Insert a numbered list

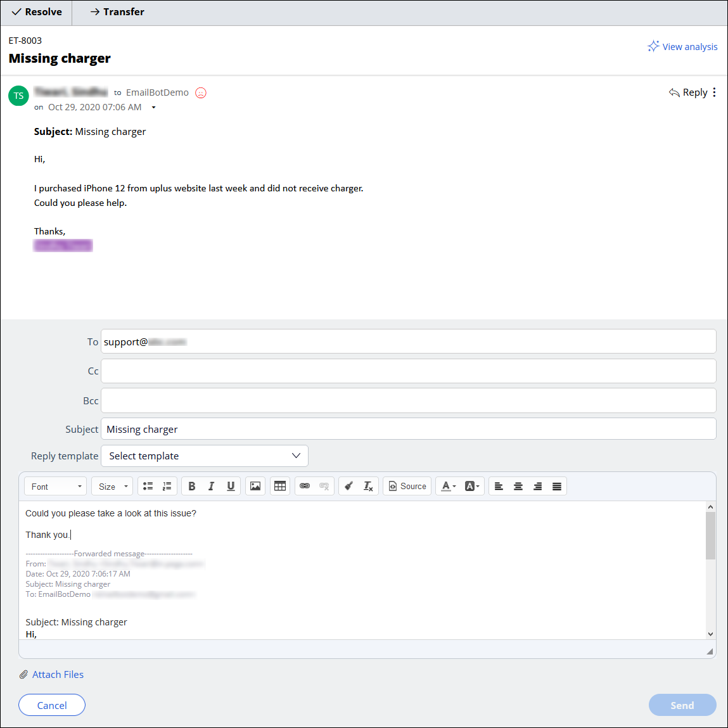pyautogui.click(x=167, y=486)
